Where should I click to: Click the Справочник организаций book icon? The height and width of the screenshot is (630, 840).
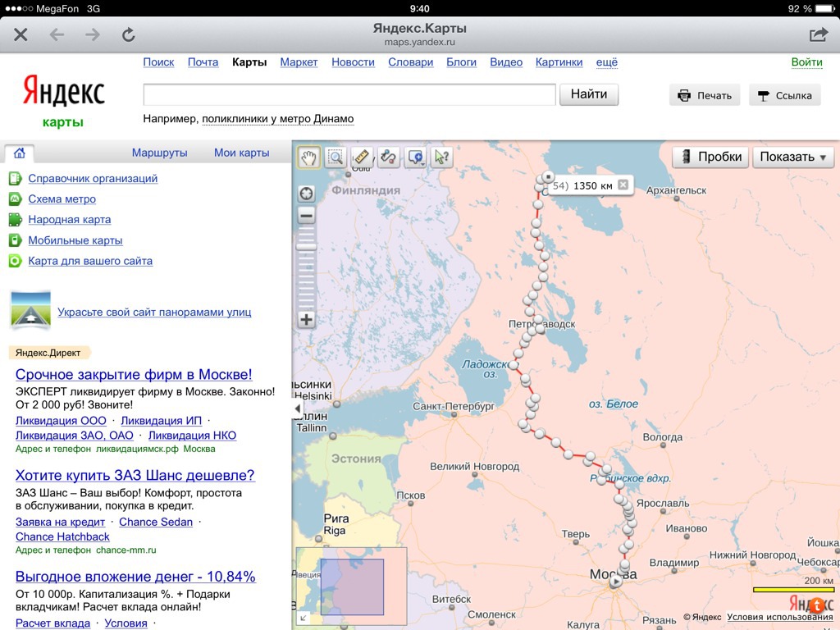click(15, 178)
